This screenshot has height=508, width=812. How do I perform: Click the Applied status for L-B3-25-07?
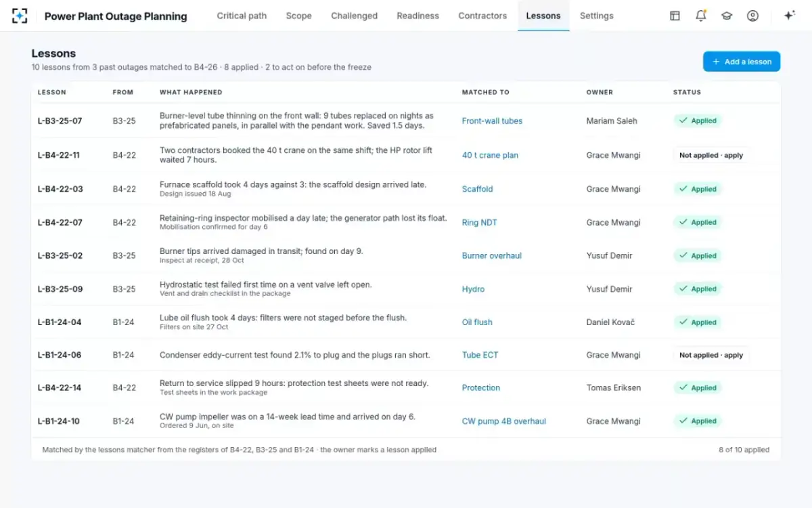(698, 121)
